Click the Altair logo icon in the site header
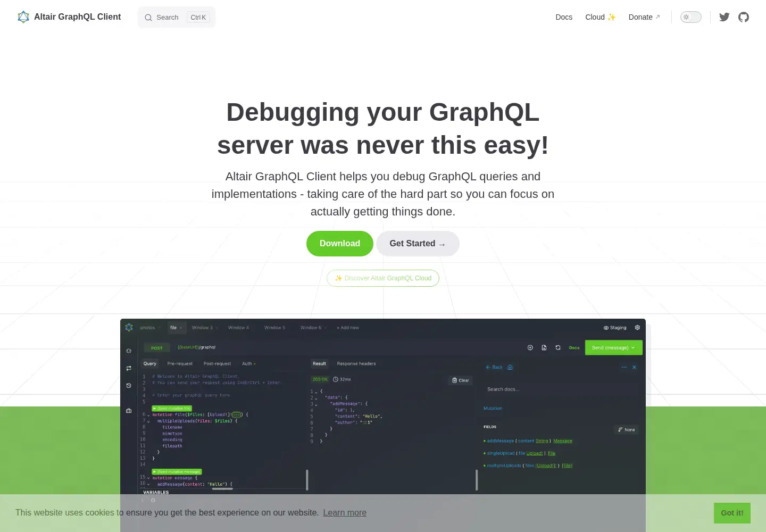 coord(23,17)
